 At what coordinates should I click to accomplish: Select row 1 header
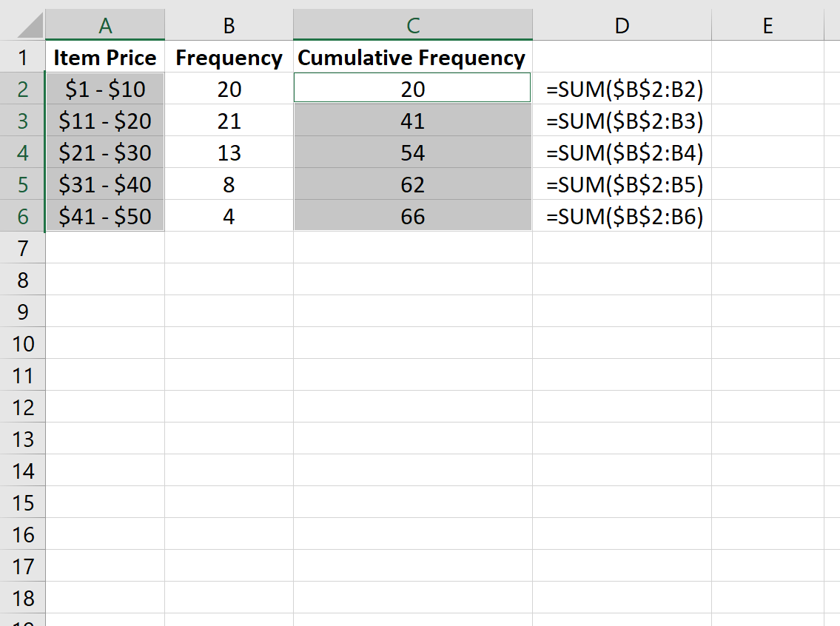pos(23,58)
